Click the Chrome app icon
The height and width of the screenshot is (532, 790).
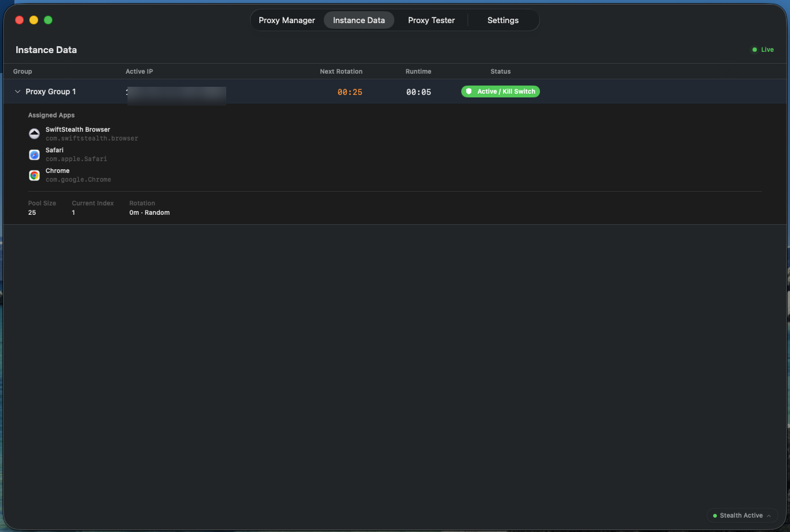click(x=34, y=175)
